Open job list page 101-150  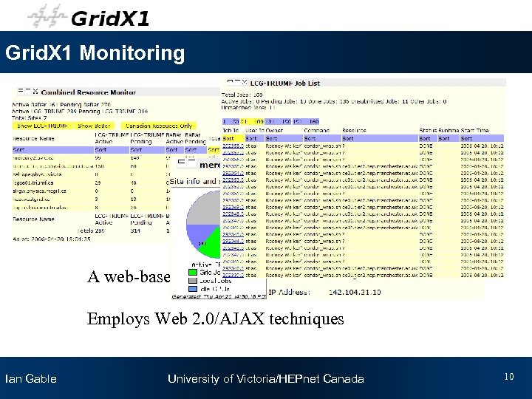pos(278,121)
